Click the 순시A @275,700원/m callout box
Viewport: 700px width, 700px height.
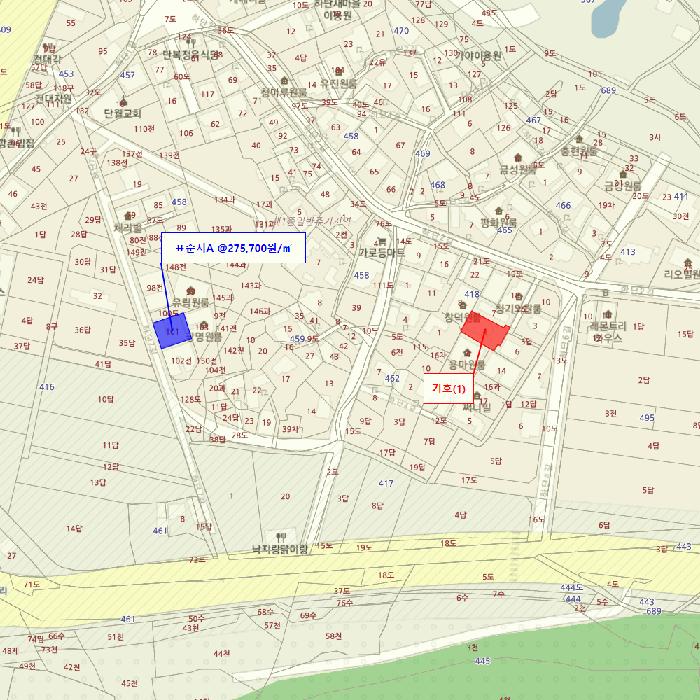click(x=233, y=248)
